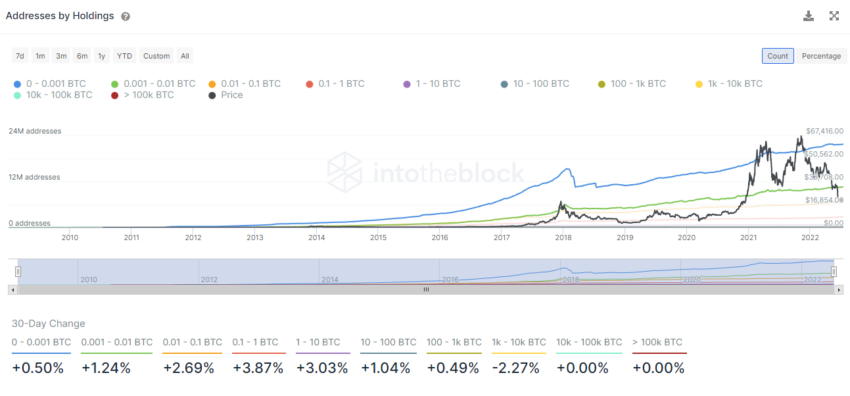
Task: Select the Count view mode
Action: point(777,56)
